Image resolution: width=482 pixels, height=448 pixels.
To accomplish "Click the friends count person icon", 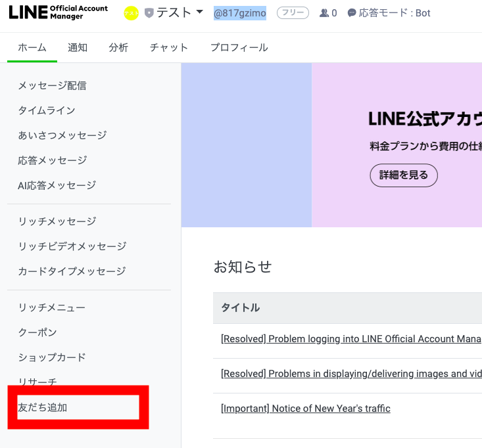I will [324, 13].
